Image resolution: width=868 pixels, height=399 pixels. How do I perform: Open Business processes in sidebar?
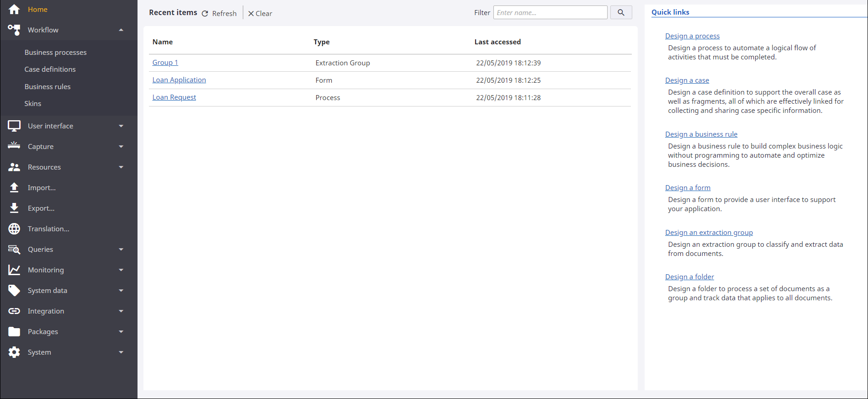tap(55, 53)
